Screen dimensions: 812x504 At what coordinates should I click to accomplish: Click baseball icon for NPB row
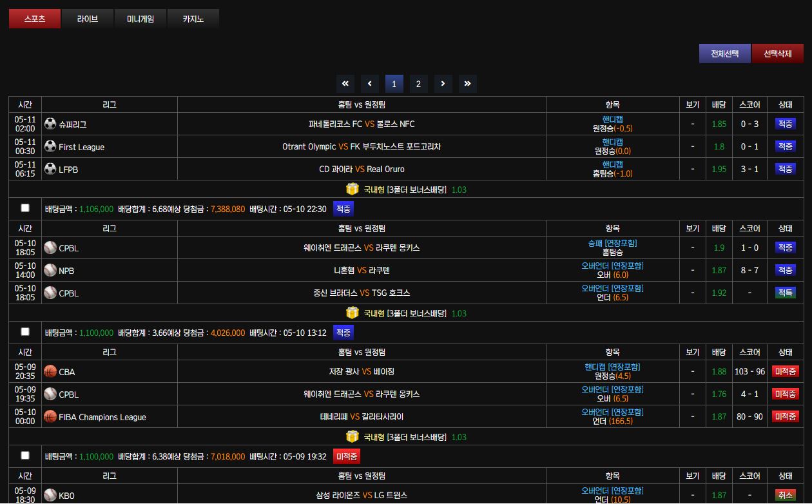click(50, 270)
